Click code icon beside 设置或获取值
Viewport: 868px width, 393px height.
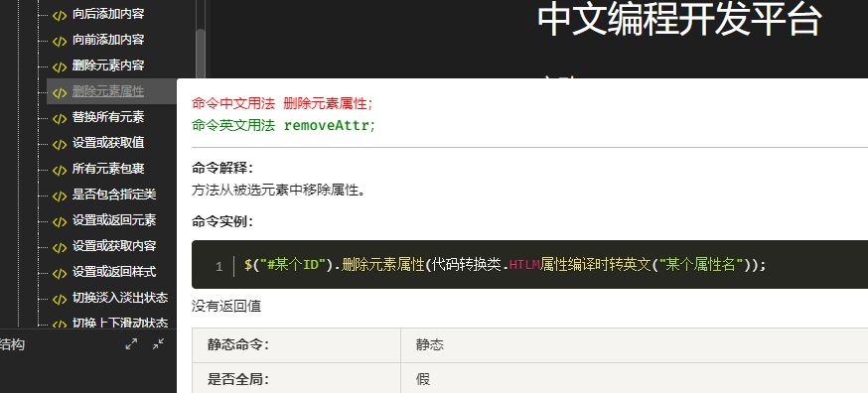[x=60, y=144]
